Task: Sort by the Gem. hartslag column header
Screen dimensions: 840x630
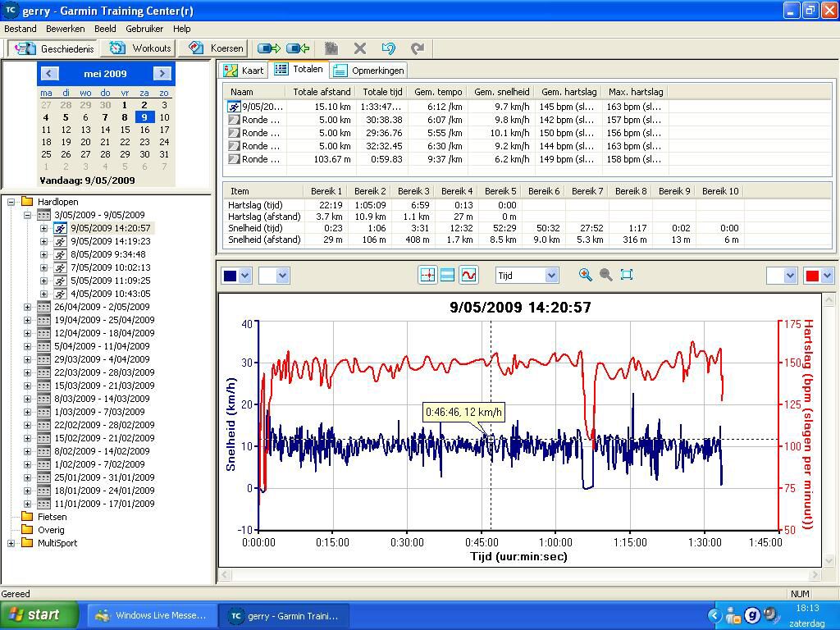Action: pyautogui.click(x=568, y=92)
